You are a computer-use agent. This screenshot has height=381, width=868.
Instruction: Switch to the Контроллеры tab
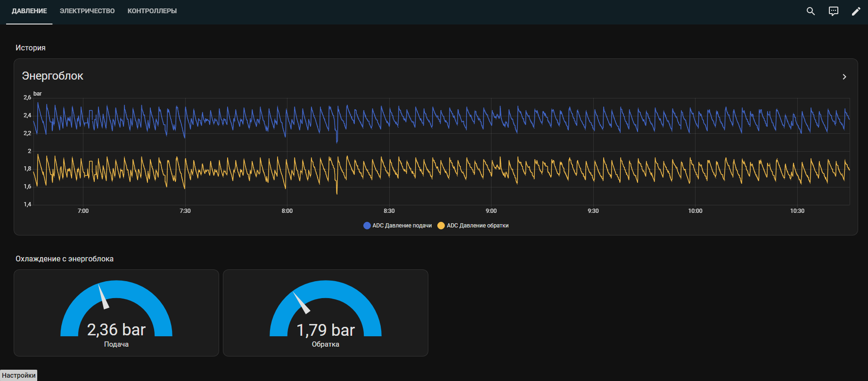[152, 11]
